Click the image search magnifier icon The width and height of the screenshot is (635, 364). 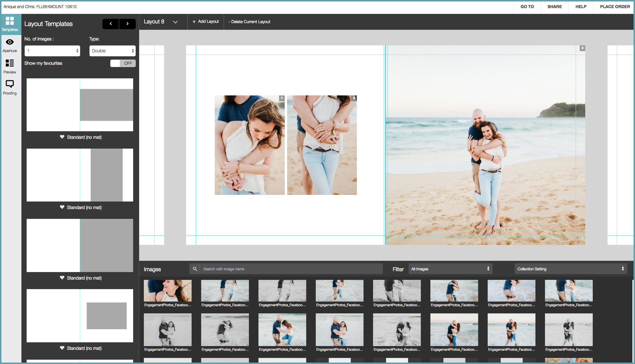[x=195, y=269]
